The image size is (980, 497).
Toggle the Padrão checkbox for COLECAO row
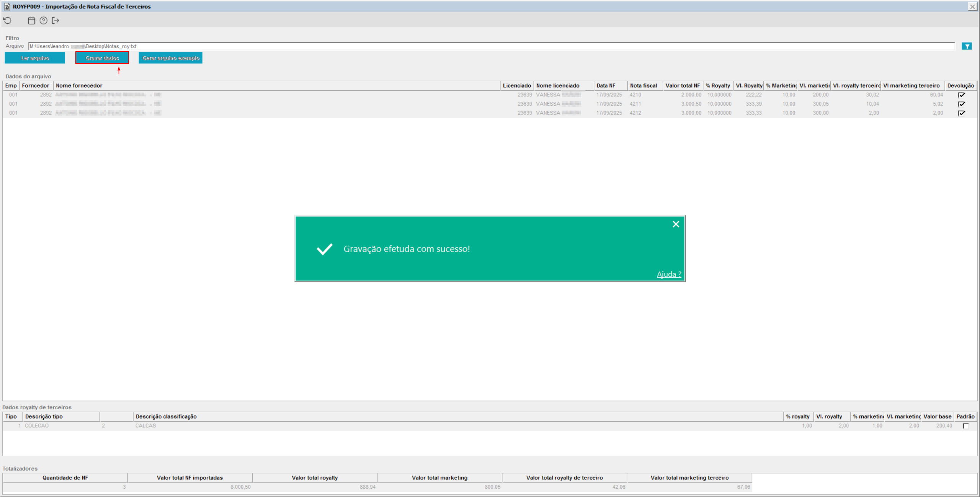pos(965,426)
